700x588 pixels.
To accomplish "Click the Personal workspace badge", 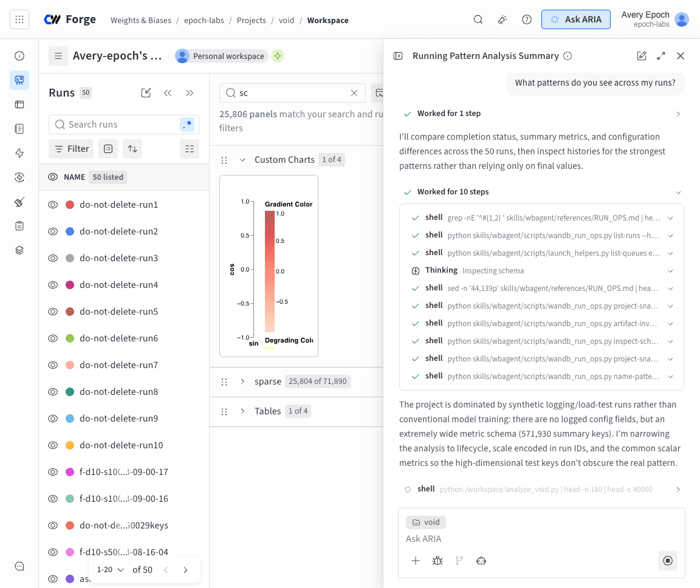I will click(x=222, y=56).
